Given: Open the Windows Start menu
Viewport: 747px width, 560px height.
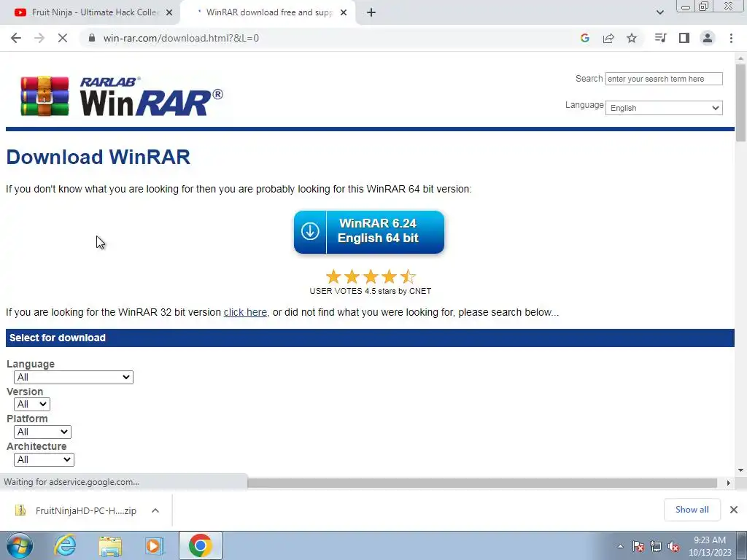Looking at the screenshot, I should point(19,545).
